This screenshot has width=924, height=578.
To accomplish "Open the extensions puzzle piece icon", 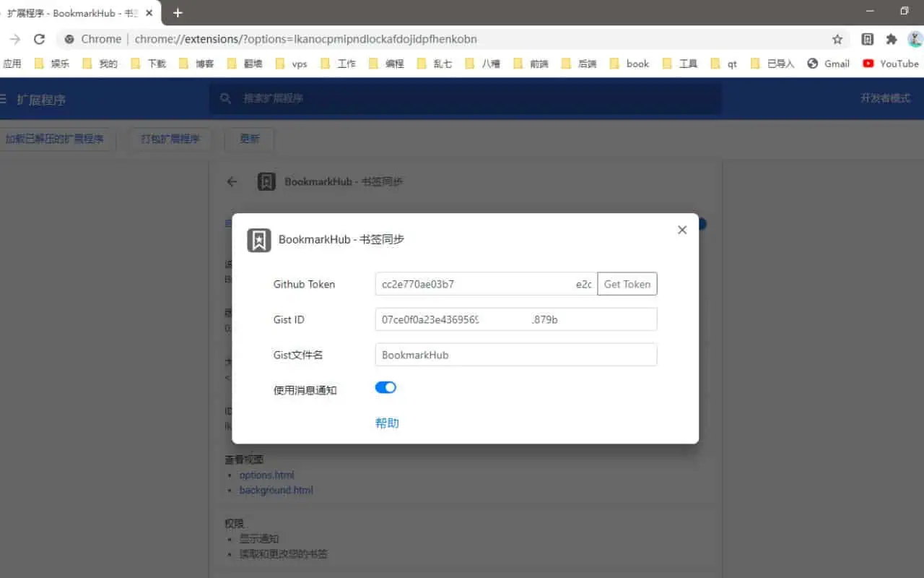I will pos(892,39).
